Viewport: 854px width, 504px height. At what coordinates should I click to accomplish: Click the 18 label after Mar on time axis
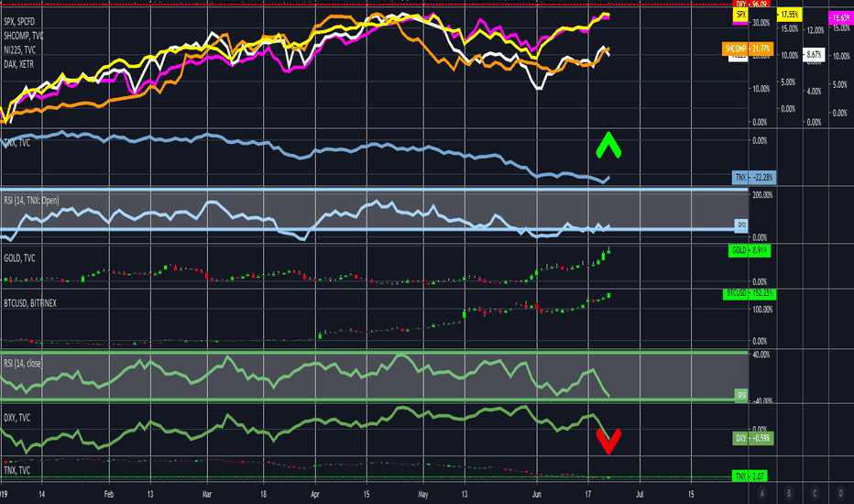pos(263,495)
